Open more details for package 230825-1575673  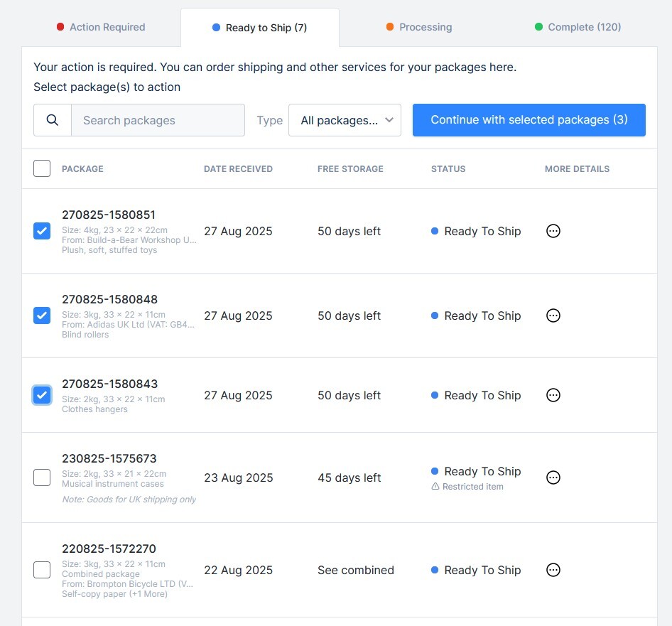[553, 477]
